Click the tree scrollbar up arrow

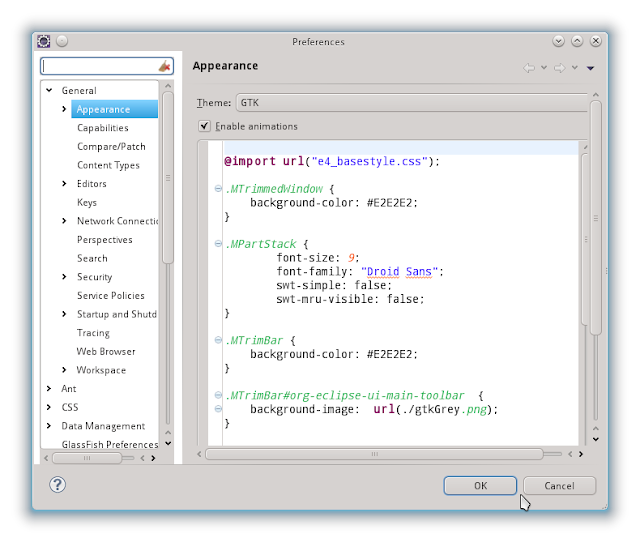[168, 86]
